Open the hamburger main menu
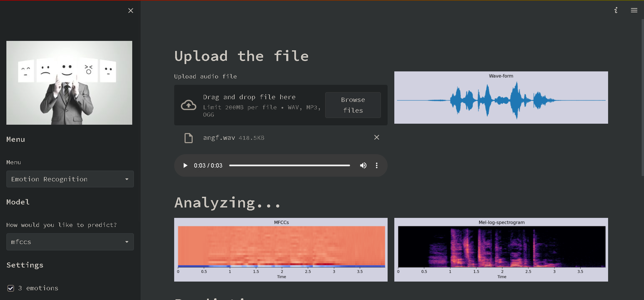The height and width of the screenshot is (300, 644). 634,10
